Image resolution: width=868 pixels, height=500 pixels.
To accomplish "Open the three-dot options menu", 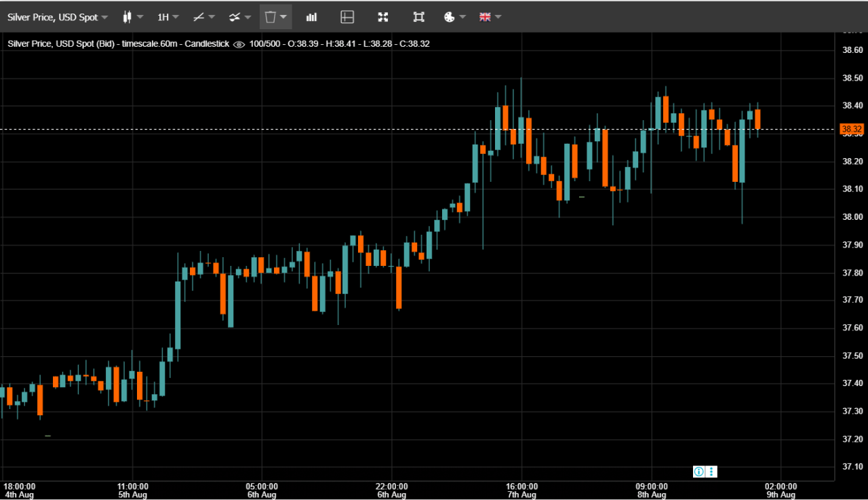I will coord(711,472).
